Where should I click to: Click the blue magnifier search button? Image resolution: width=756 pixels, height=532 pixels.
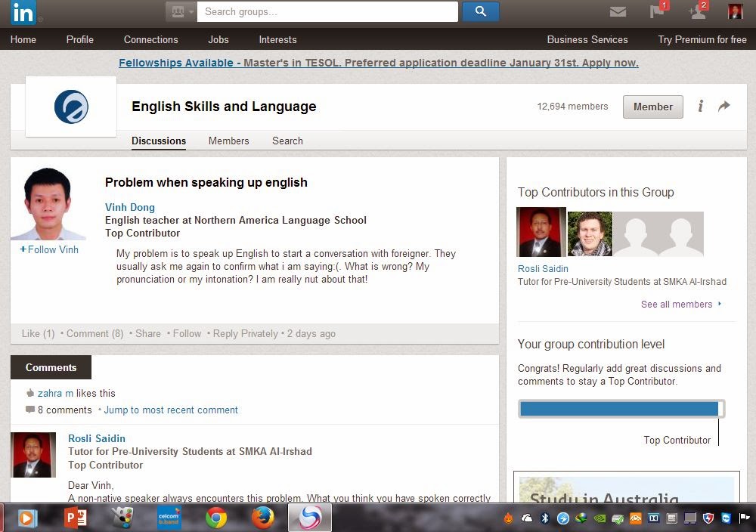[x=480, y=11]
